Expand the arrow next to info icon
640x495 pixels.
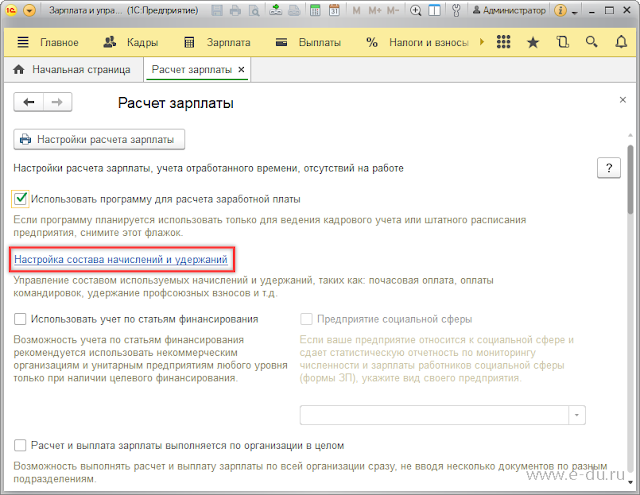(x=575, y=13)
